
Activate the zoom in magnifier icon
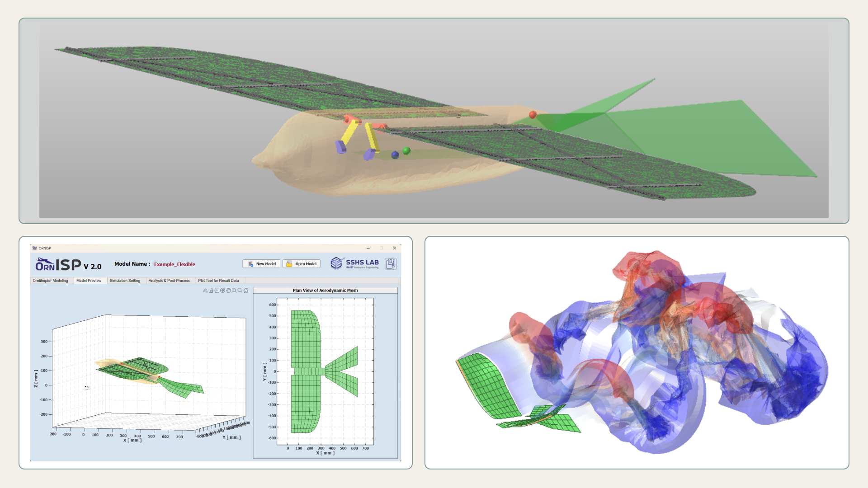pyautogui.click(x=234, y=291)
